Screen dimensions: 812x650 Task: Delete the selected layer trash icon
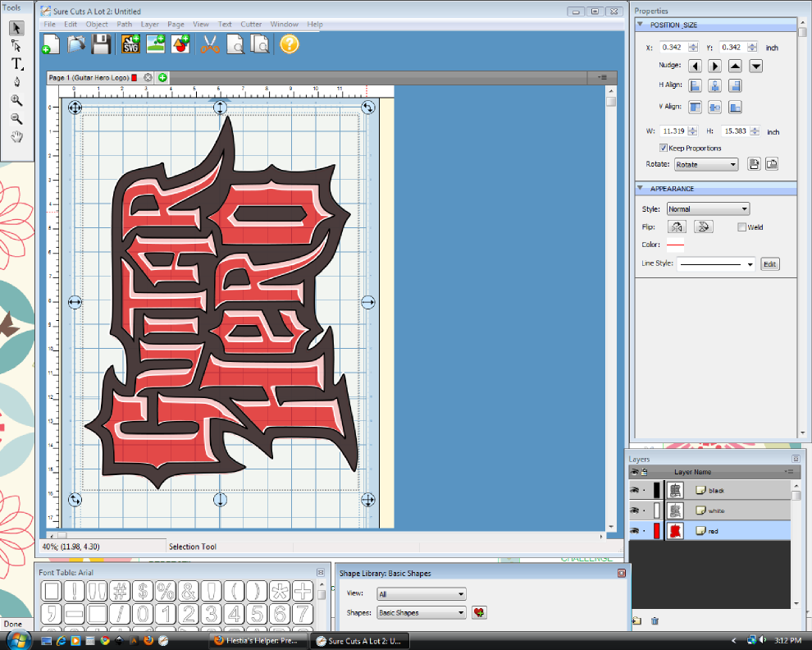click(x=655, y=620)
